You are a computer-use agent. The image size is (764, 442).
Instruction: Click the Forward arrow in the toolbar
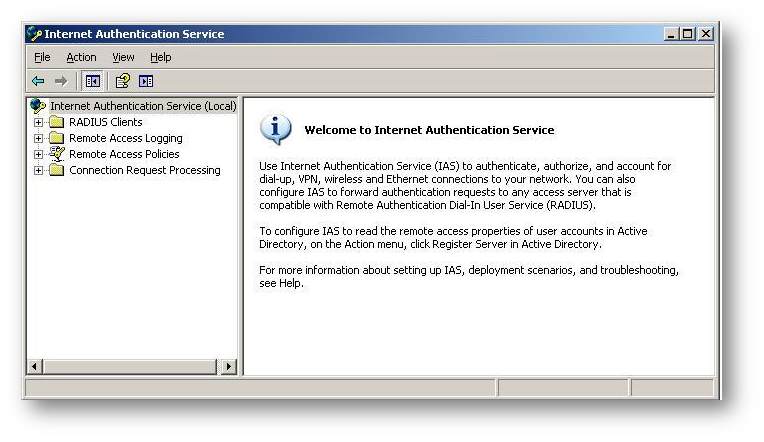[x=60, y=81]
